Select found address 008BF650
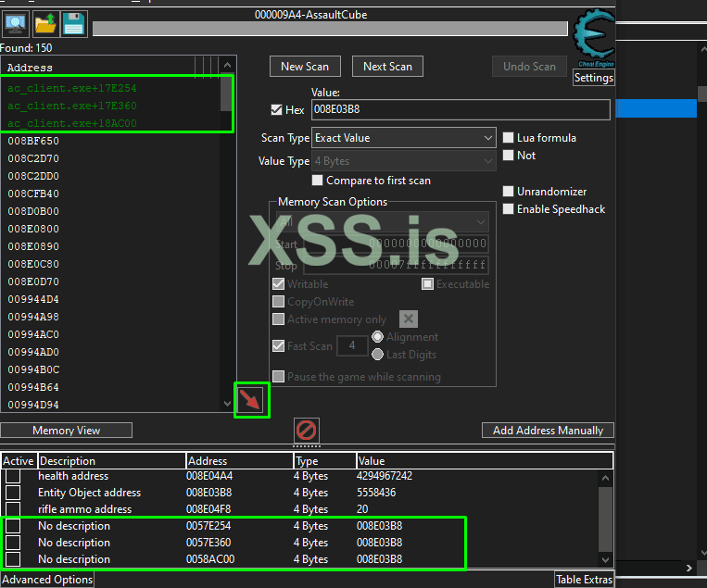 tap(33, 141)
